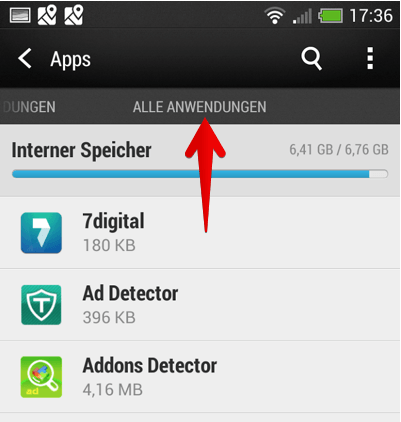Switch to the partially visible DUNGEN tab

pos(29,107)
